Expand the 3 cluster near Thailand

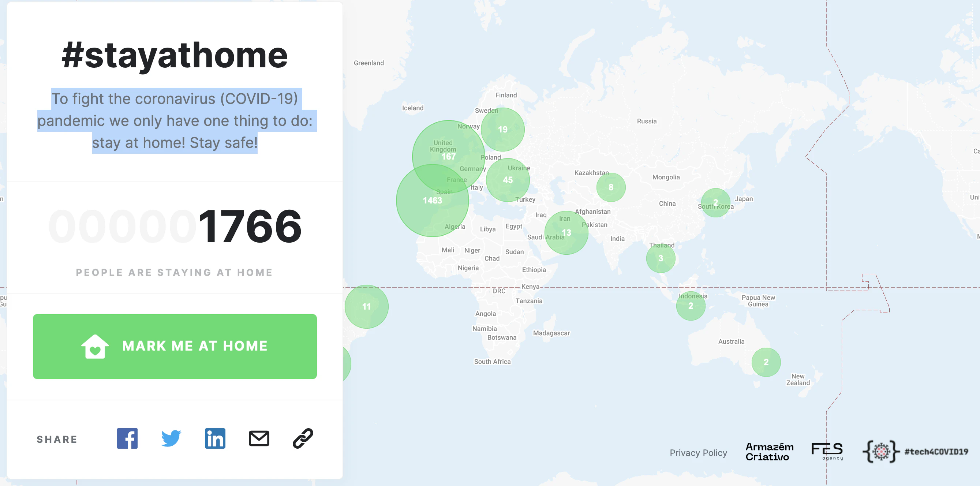click(x=661, y=258)
